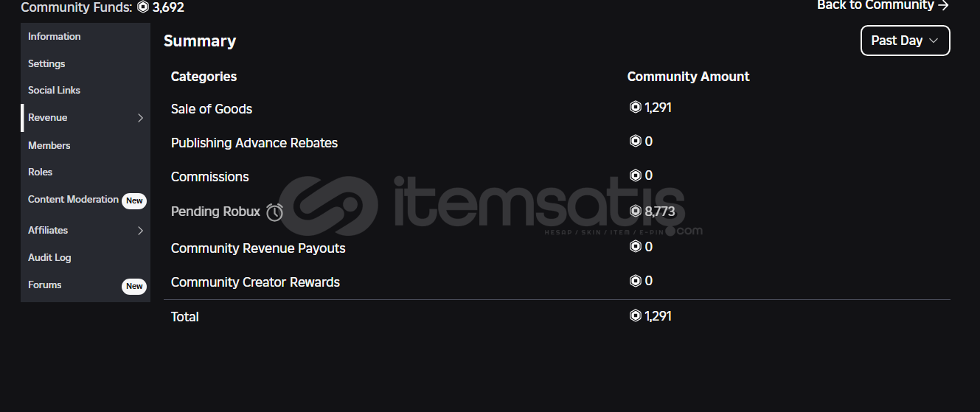Click the Robux icon beside Community Funds
Viewport: 980px width, 412px height.
(x=143, y=7)
